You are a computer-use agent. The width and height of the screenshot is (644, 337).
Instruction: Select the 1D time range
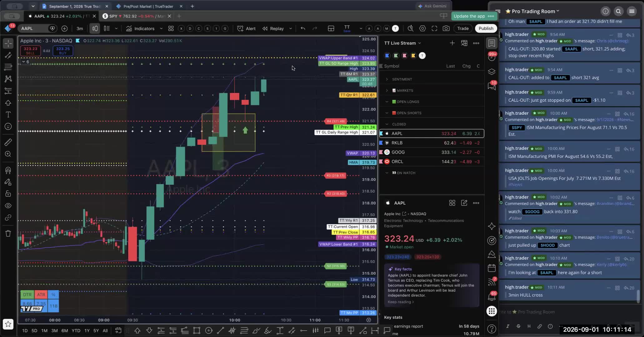point(25,330)
